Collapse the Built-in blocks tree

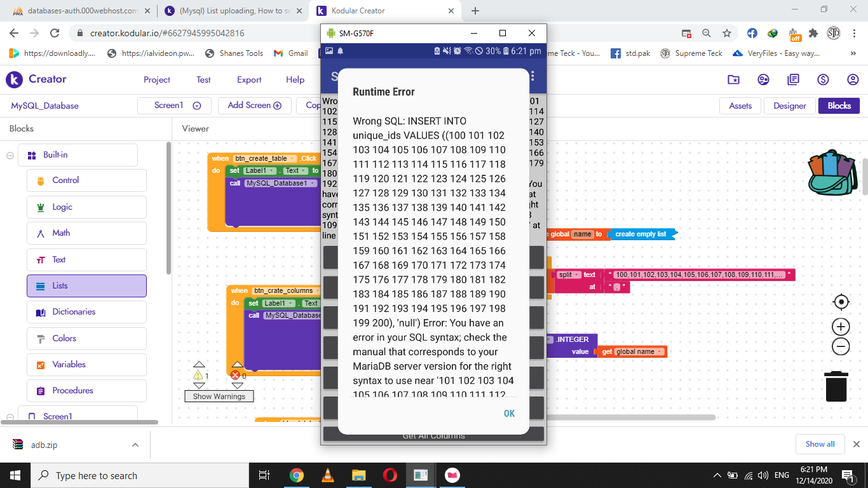click(10, 155)
